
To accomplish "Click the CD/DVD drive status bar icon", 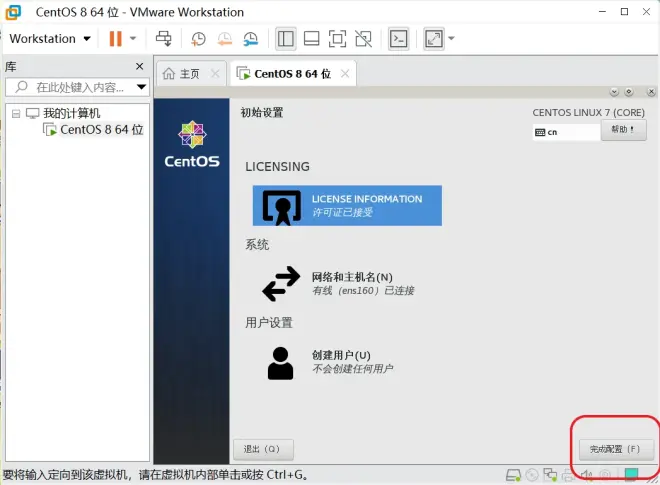I will coord(532,475).
